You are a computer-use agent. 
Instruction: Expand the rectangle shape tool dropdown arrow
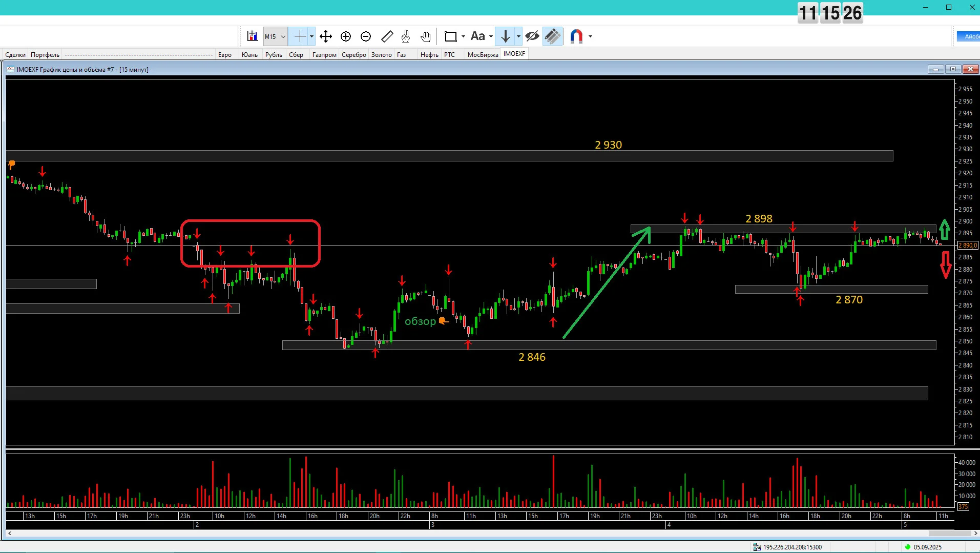(463, 36)
